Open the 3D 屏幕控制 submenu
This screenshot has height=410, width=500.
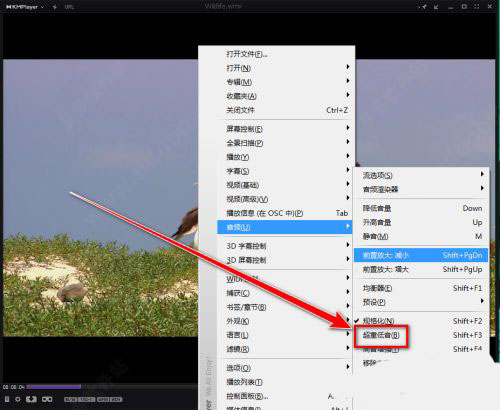click(x=286, y=260)
